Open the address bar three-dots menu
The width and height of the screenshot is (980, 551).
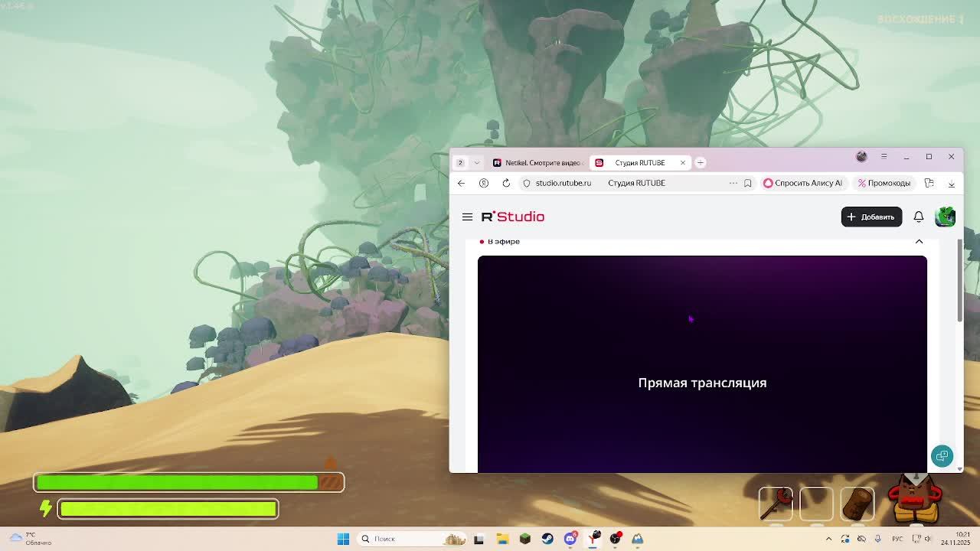[x=733, y=183]
